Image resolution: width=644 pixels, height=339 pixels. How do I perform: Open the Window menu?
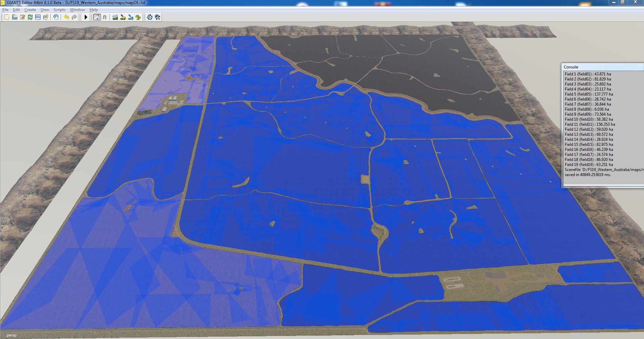pyautogui.click(x=77, y=10)
